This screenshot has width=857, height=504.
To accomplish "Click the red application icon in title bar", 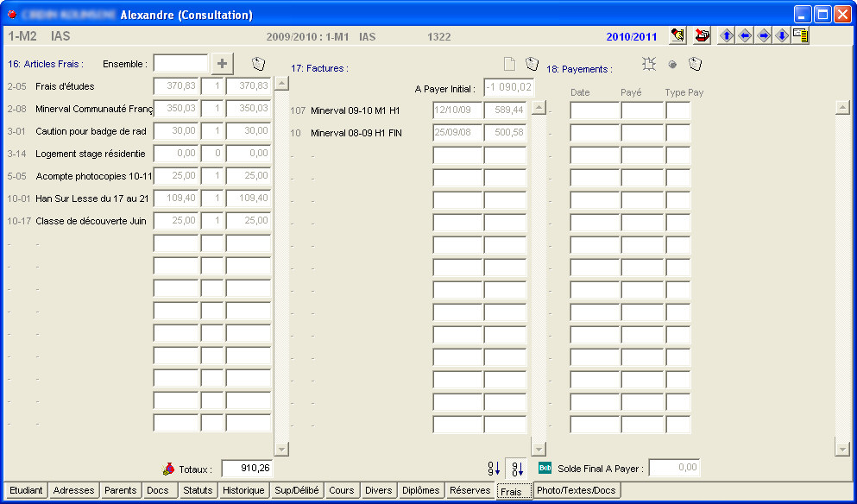I will [x=12, y=14].
